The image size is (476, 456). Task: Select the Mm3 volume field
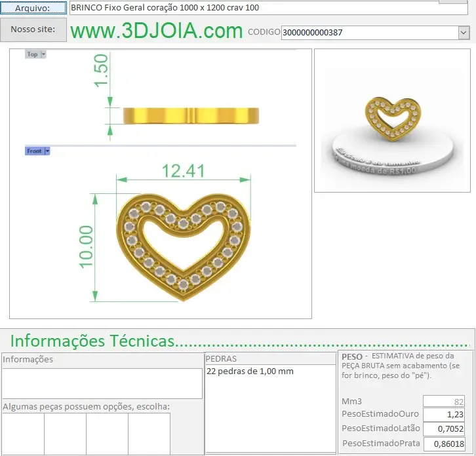pos(444,402)
